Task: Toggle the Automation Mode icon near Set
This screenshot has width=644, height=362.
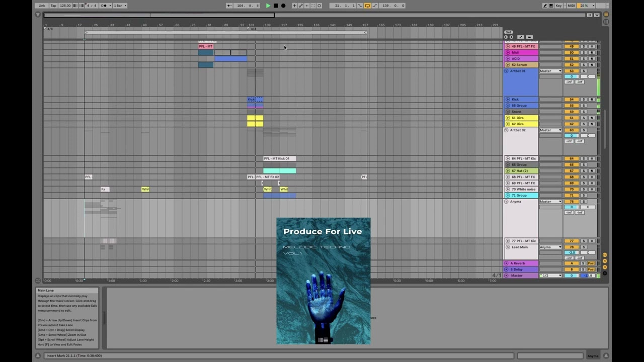Action: coord(521,37)
